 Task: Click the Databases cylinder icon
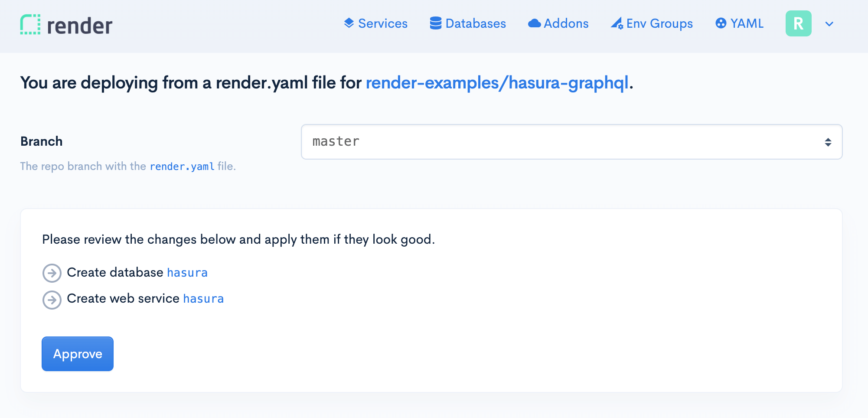point(436,23)
